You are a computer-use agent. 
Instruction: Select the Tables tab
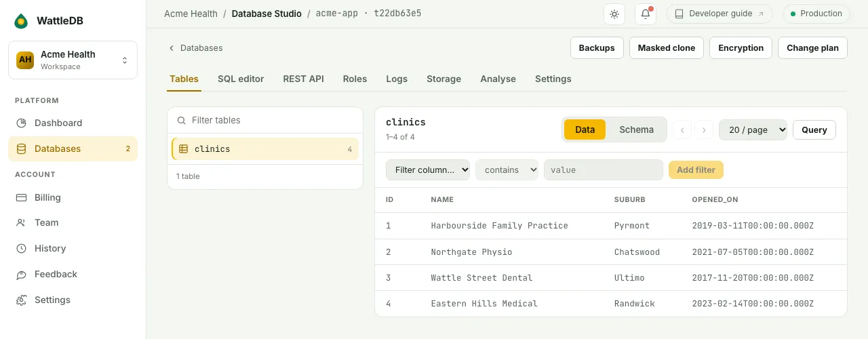click(x=184, y=79)
